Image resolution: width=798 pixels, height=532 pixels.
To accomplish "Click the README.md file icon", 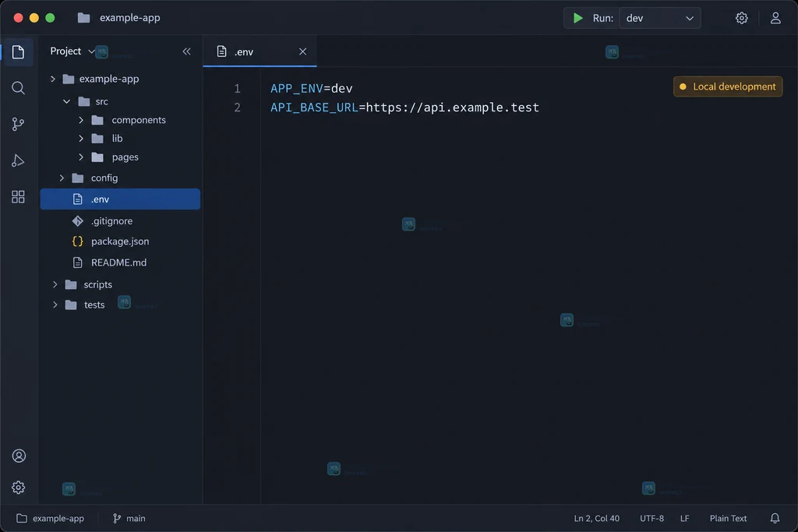I will point(77,262).
